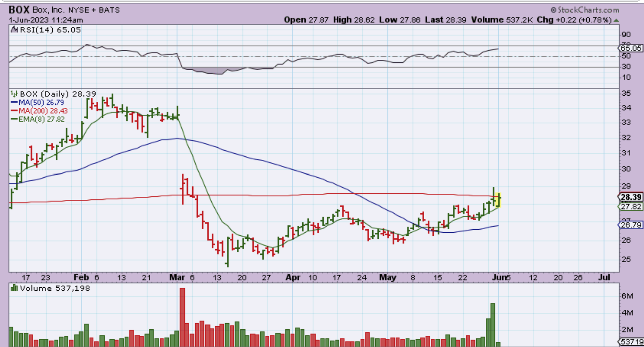Viewport: 644px width, 347px height.
Task: Click the "Mar" month label on date axis
Action: (177, 277)
